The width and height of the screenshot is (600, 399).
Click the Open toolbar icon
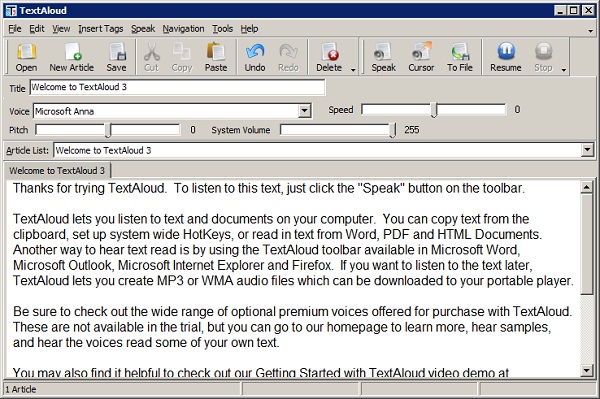(26, 57)
